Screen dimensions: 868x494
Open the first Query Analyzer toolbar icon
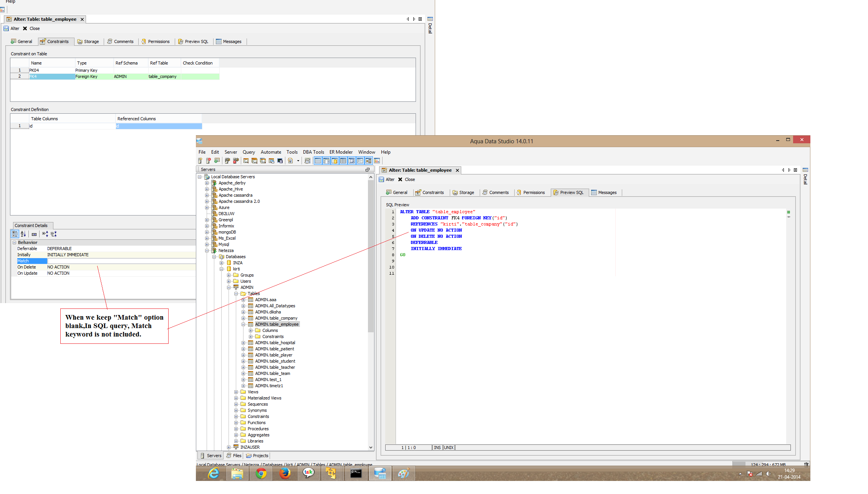246,161
